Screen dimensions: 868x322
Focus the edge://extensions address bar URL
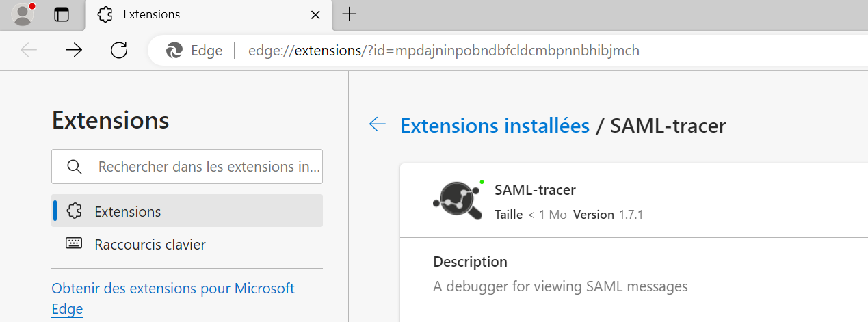[443, 51]
